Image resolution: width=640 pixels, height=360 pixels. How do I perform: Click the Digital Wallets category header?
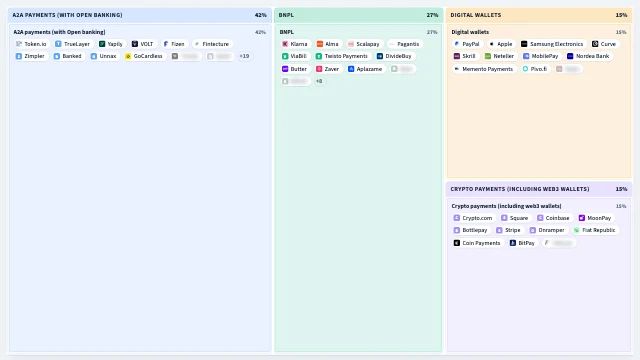pyautogui.click(x=539, y=15)
